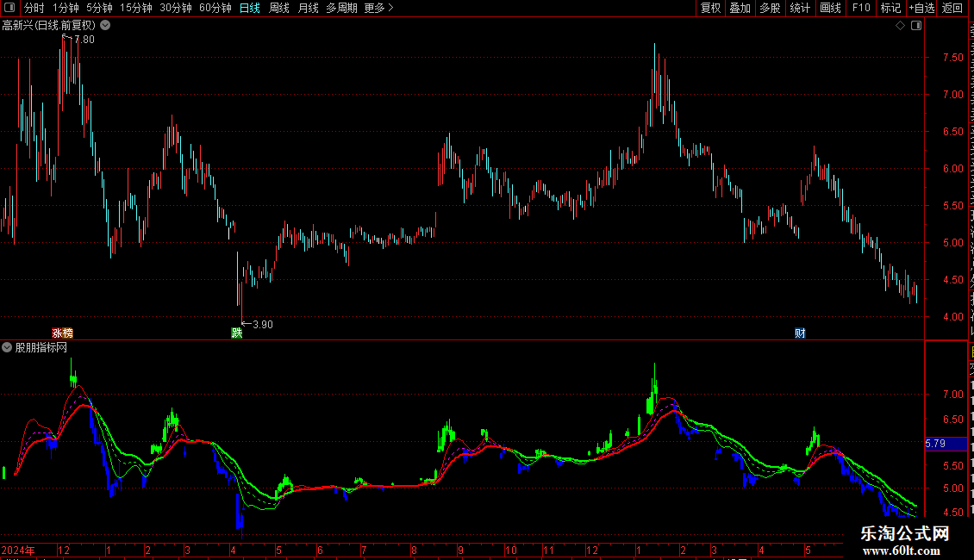This screenshot has height=560, width=974.
Task: Click the blue 财 event marker
Action: [x=800, y=333]
